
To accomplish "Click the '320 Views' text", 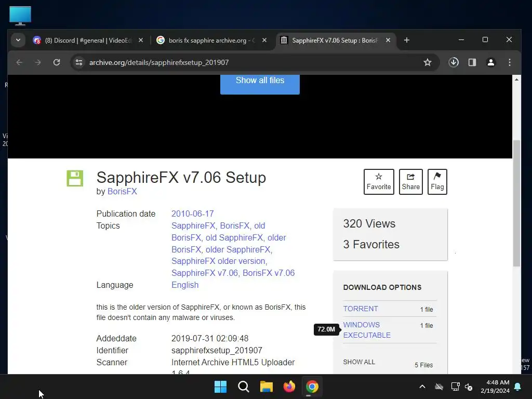I will tap(369, 223).
